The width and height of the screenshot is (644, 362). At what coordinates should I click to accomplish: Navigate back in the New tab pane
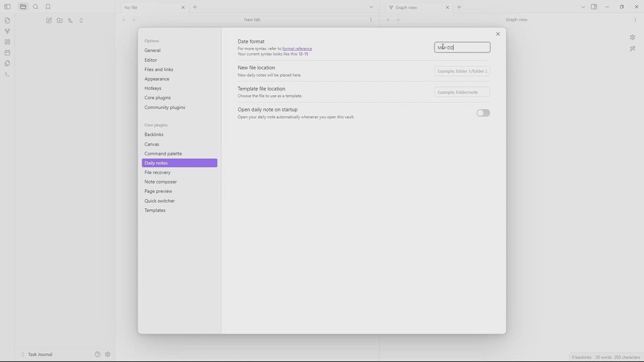pos(124,20)
